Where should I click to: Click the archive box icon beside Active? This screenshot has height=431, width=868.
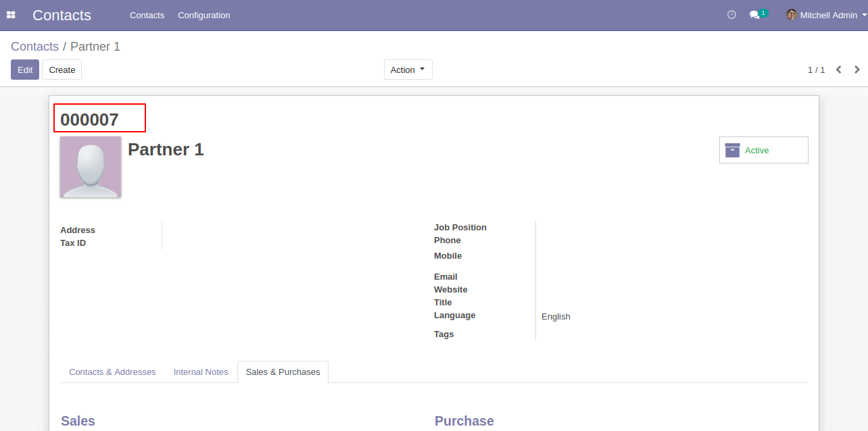tap(732, 150)
